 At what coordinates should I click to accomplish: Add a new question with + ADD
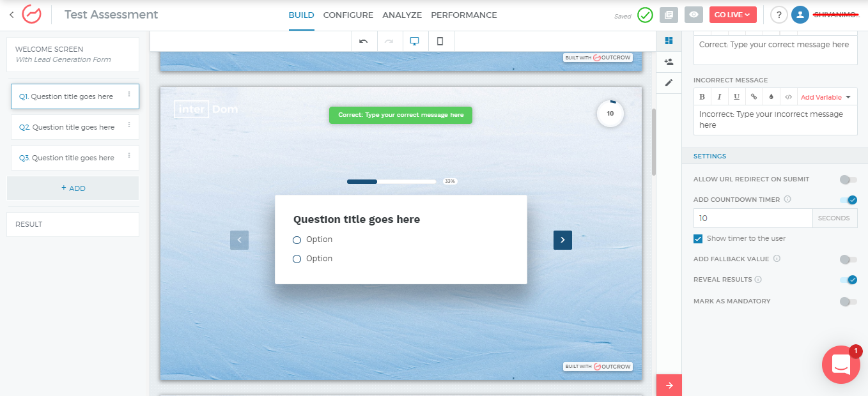(73, 188)
